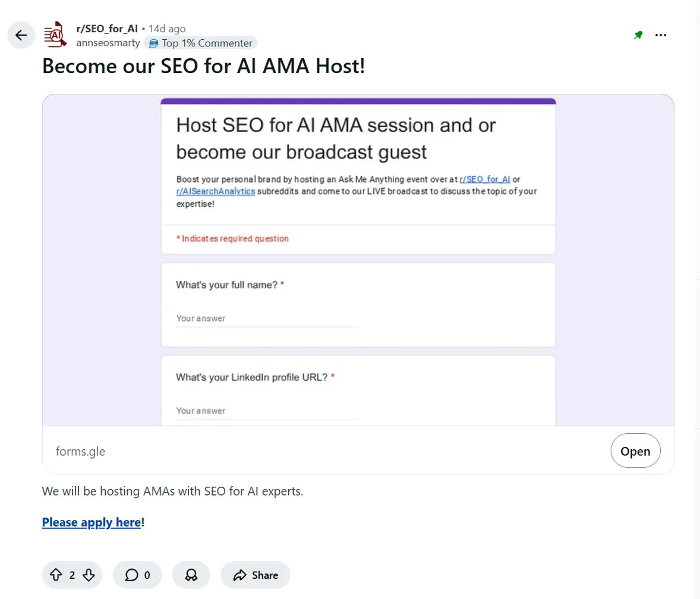Click the r/SEO_for_AI link in the form
Image resolution: width=700 pixels, height=599 pixels.
coord(485,179)
